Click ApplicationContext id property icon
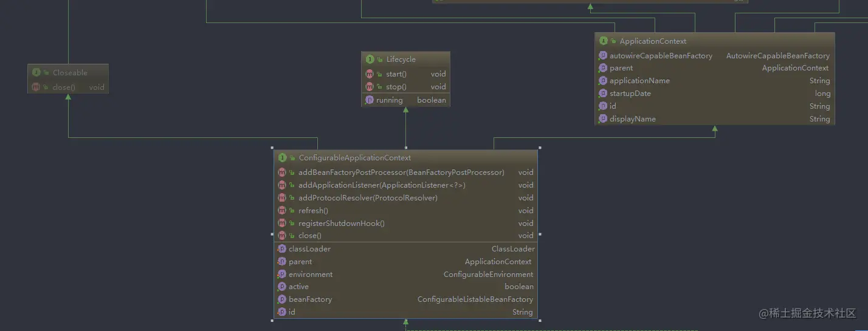 [603, 106]
